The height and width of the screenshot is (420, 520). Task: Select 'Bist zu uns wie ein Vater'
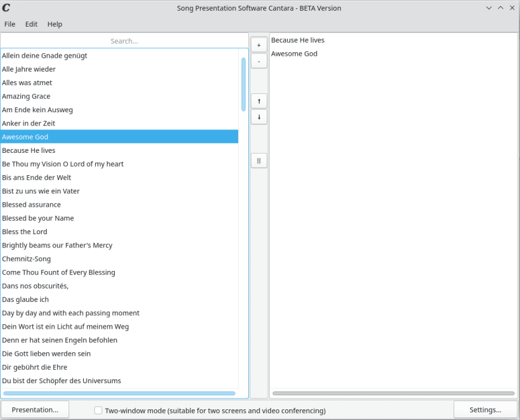point(119,191)
